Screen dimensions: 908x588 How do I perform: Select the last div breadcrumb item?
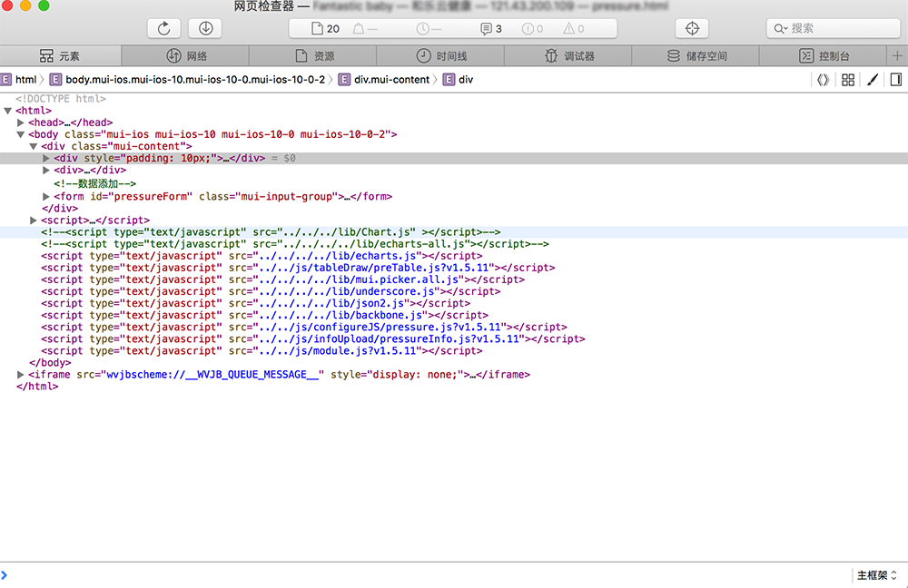click(x=458, y=80)
